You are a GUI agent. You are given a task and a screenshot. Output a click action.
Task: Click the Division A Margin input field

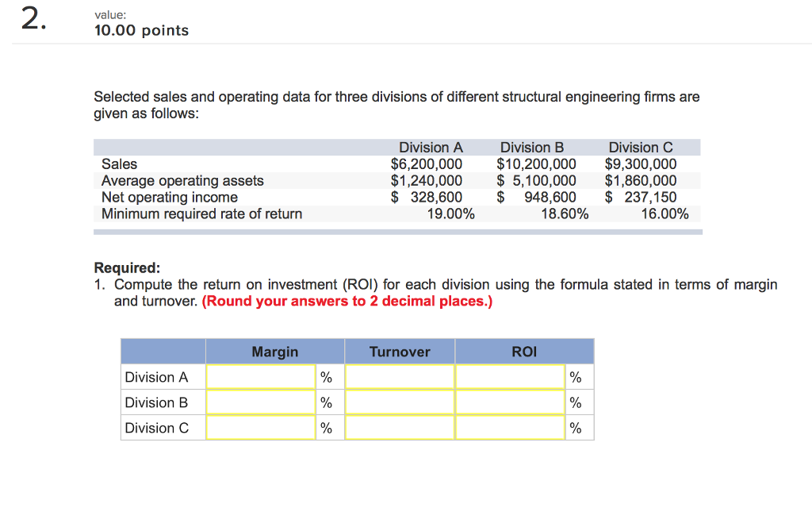(x=261, y=377)
